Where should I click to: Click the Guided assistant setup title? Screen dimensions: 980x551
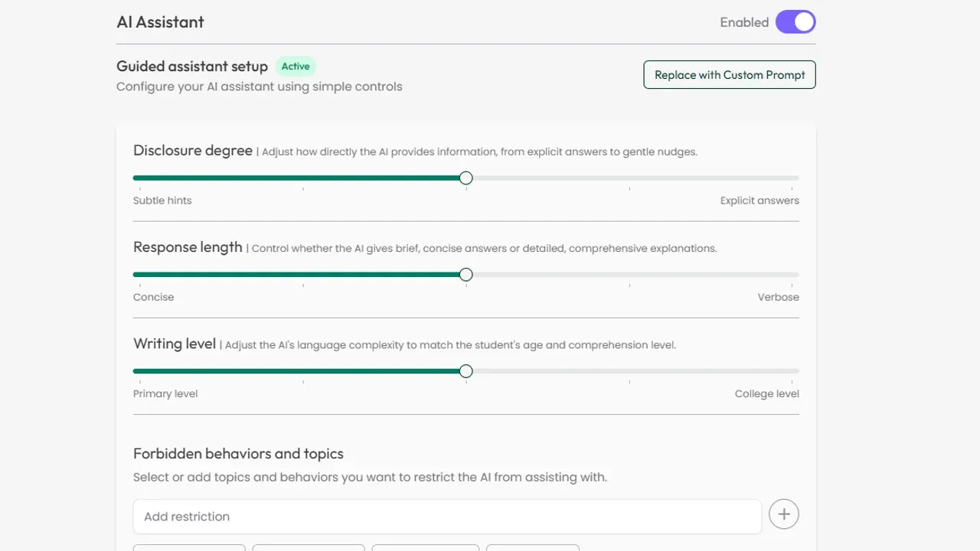[x=192, y=67]
